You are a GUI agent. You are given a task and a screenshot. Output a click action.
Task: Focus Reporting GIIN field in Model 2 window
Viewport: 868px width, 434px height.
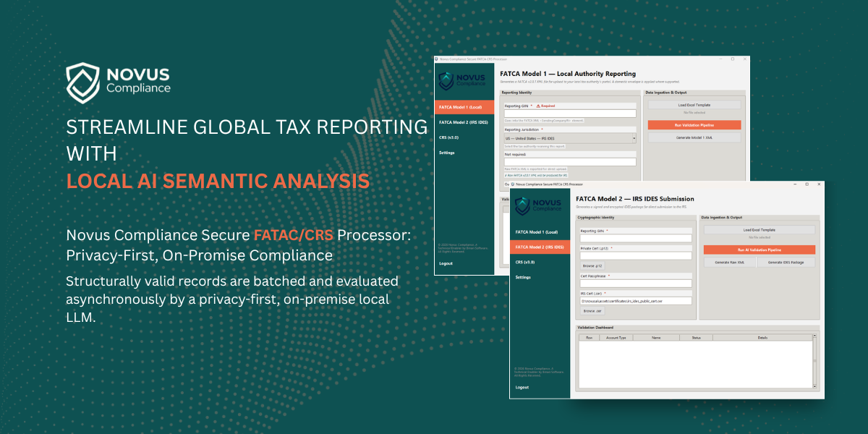pos(636,238)
